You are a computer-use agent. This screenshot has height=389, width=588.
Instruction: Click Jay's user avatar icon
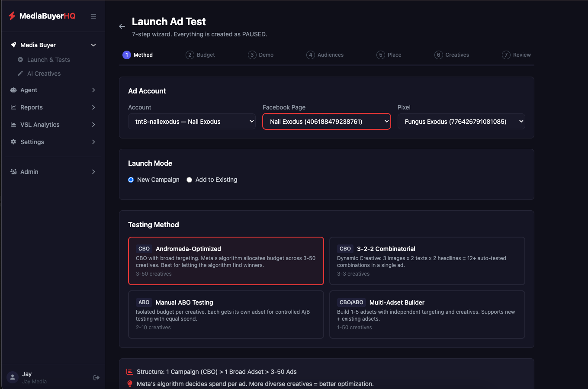tap(13, 377)
